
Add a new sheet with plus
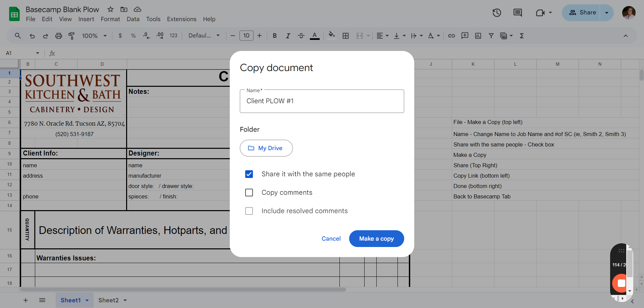pos(25,300)
